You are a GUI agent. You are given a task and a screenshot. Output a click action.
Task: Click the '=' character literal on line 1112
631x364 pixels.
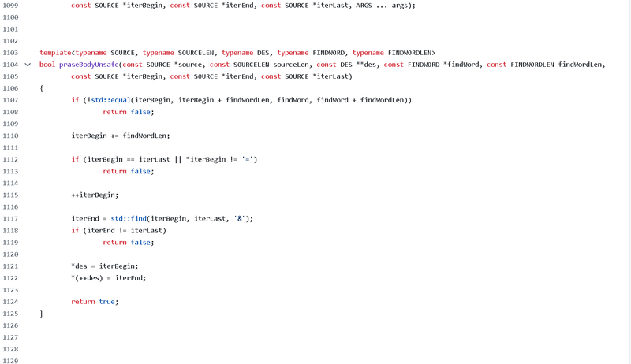pyautogui.click(x=248, y=159)
